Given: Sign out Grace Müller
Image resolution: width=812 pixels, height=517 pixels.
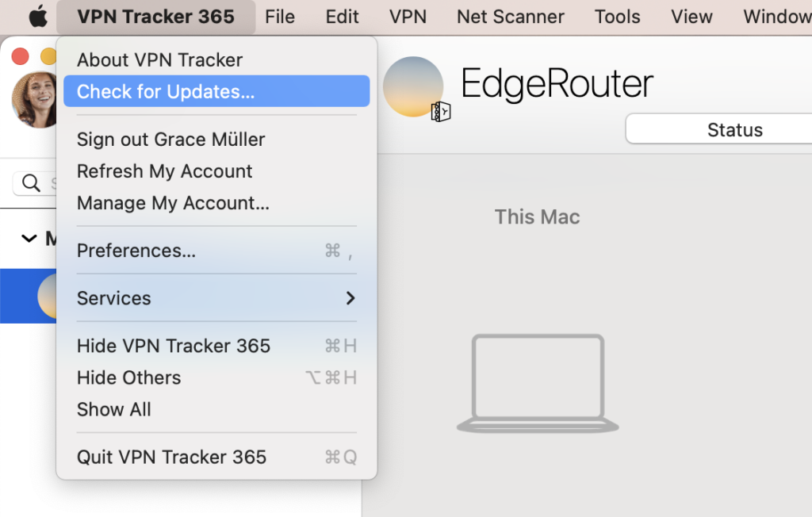Looking at the screenshot, I should tap(170, 139).
